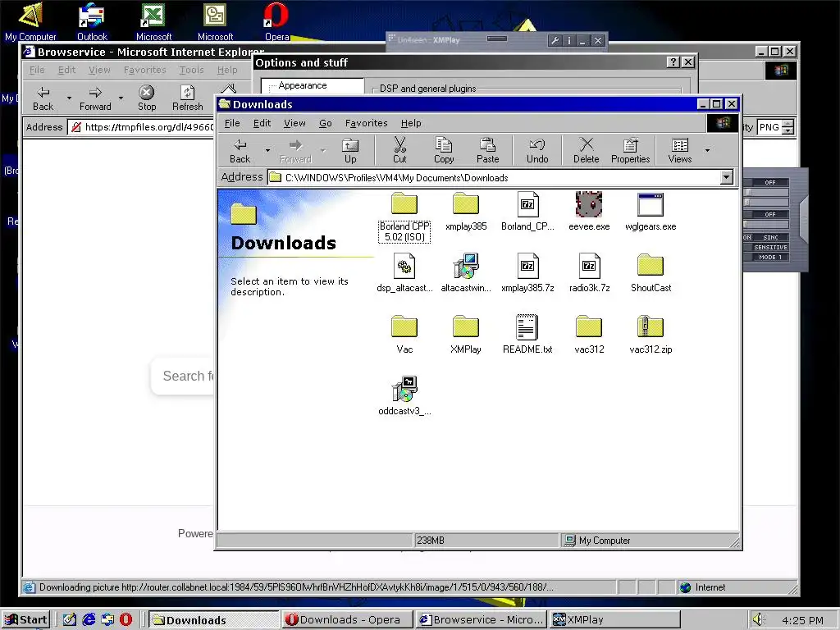Click the Downloads folder path address field
The width and height of the screenshot is (840, 630).
(501, 177)
